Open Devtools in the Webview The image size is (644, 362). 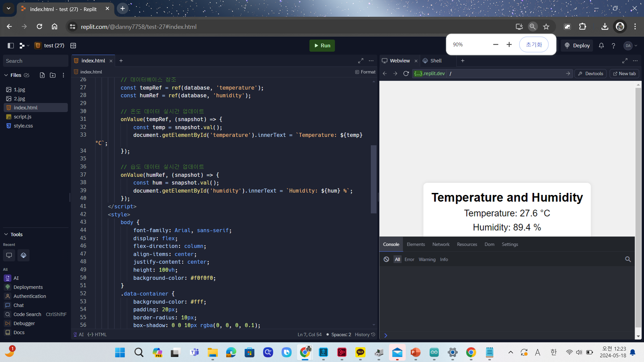pyautogui.click(x=590, y=74)
